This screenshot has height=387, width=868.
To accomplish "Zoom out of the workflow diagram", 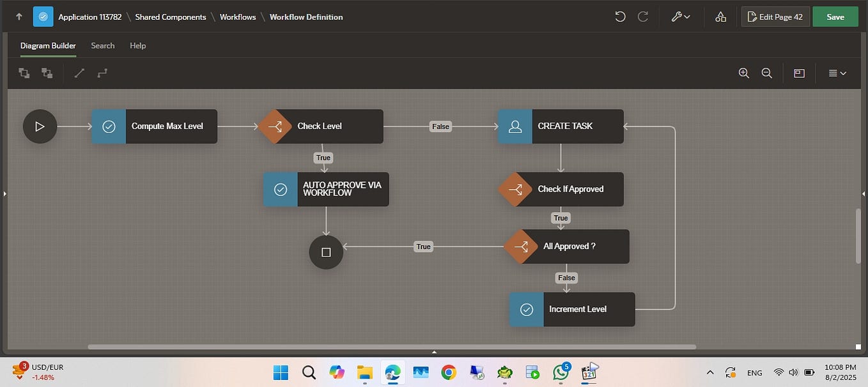I will [x=767, y=73].
